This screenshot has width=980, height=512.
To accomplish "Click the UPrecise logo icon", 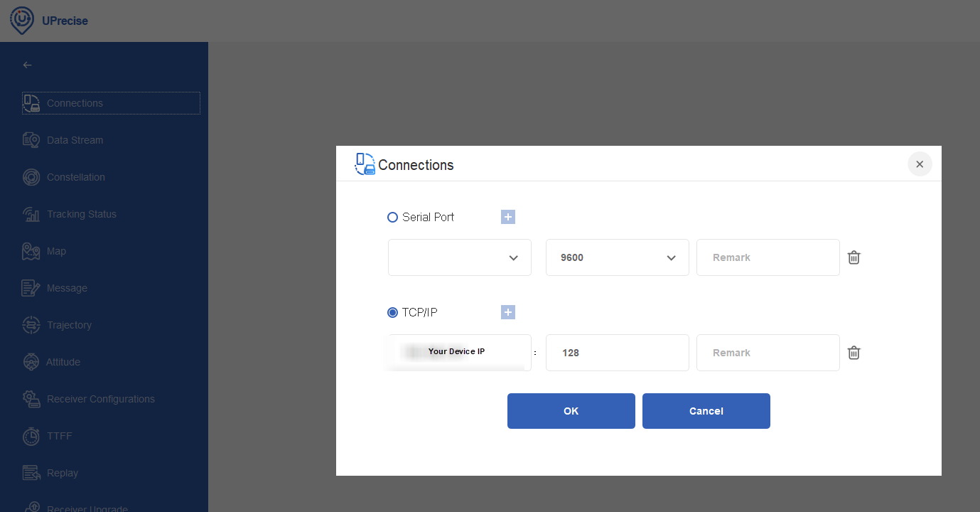I will pos(22,21).
